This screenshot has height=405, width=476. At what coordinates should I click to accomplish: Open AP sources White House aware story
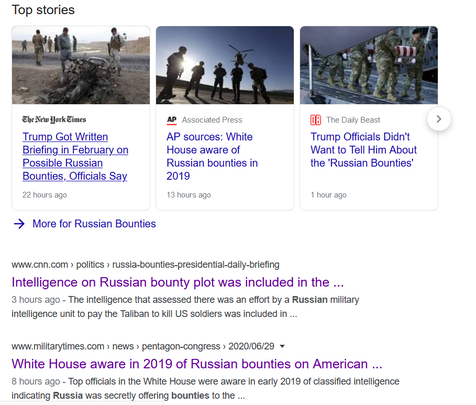point(212,156)
